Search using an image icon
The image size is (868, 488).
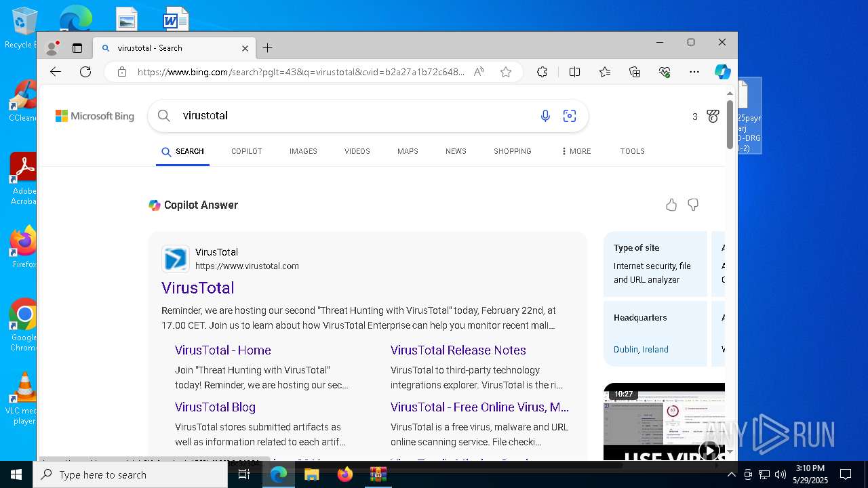[570, 116]
